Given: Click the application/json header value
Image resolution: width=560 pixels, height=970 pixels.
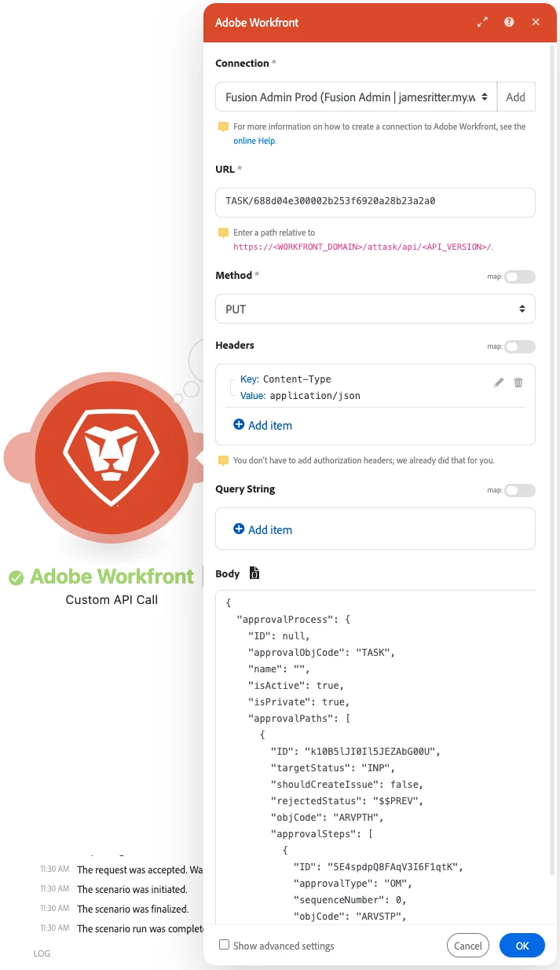Looking at the screenshot, I should 315,396.
